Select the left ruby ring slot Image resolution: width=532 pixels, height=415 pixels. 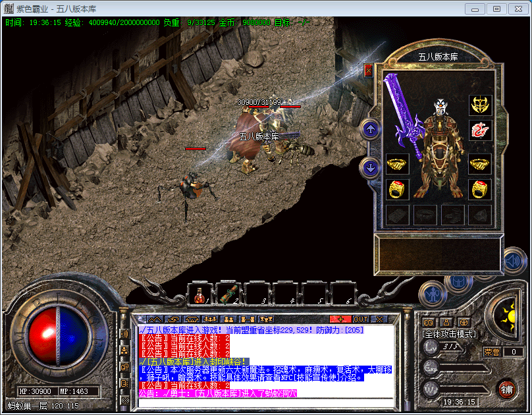[396, 189]
